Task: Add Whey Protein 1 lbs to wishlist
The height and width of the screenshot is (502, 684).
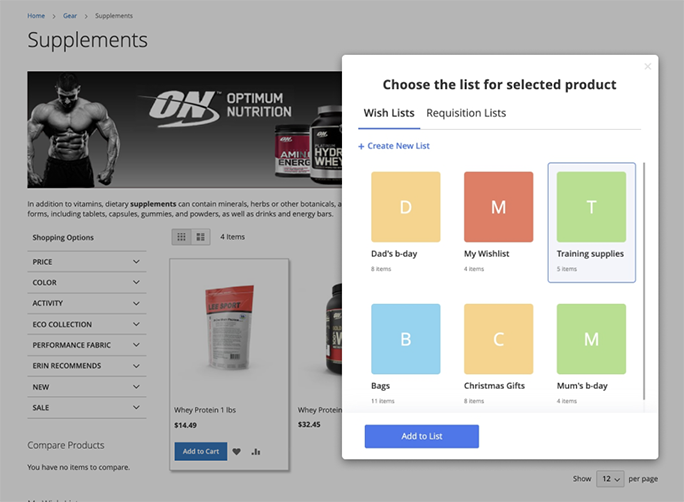Action: (x=236, y=451)
